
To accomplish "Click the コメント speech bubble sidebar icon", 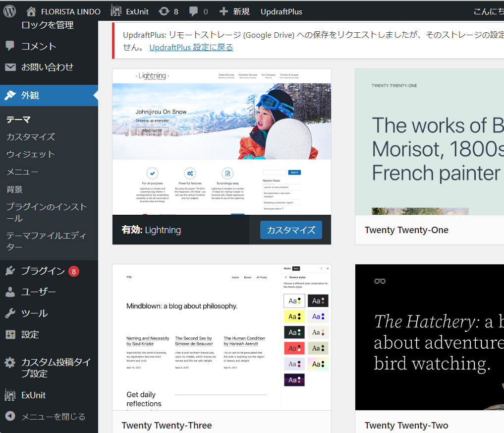I will point(10,46).
